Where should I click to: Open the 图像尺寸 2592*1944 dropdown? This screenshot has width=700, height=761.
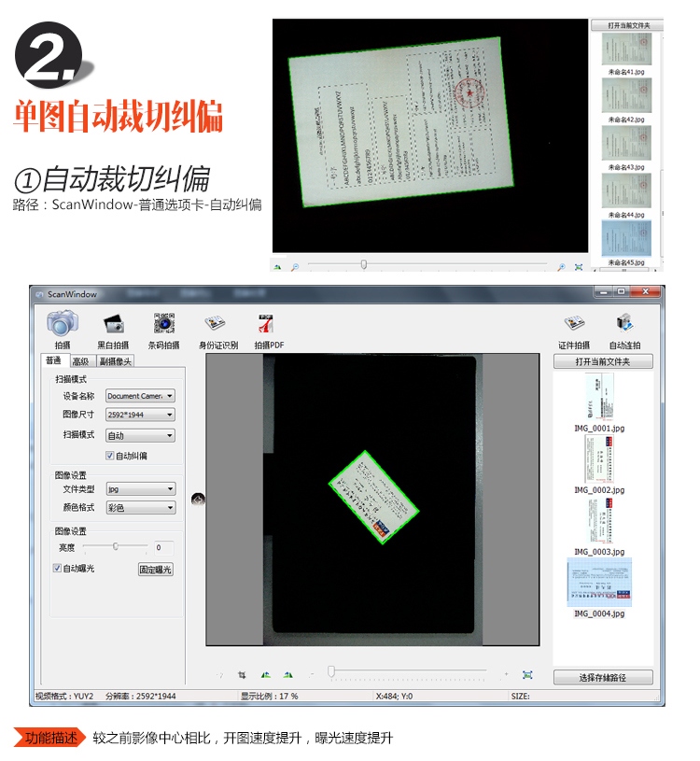(140, 415)
